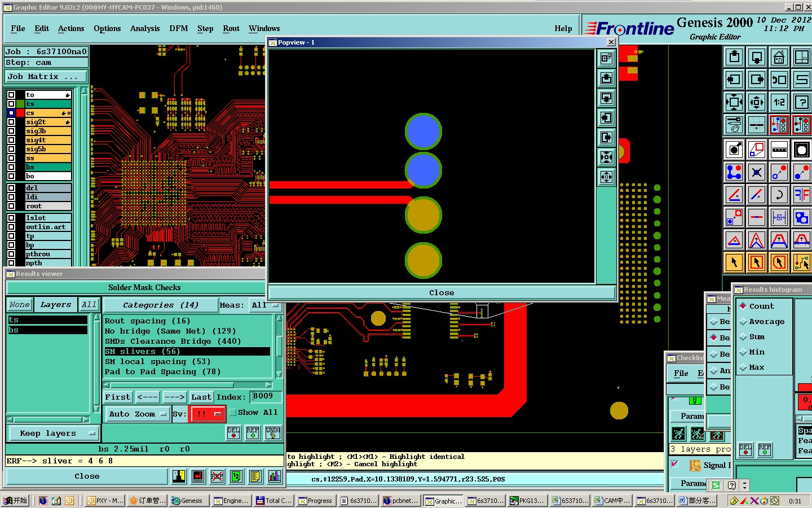Open the results histogram bar-chart icon
812x508 pixels.
(275, 476)
